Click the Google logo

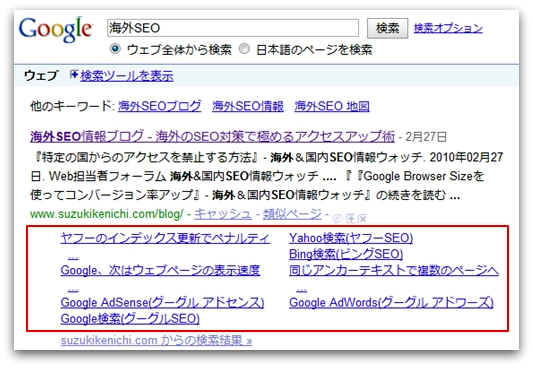[x=56, y=29]
